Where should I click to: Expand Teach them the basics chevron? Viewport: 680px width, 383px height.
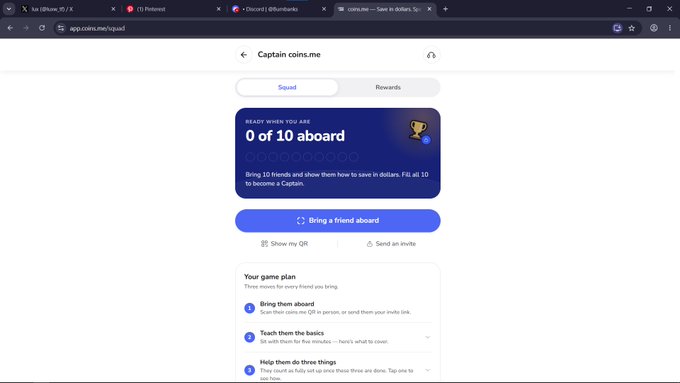(428, 337)
